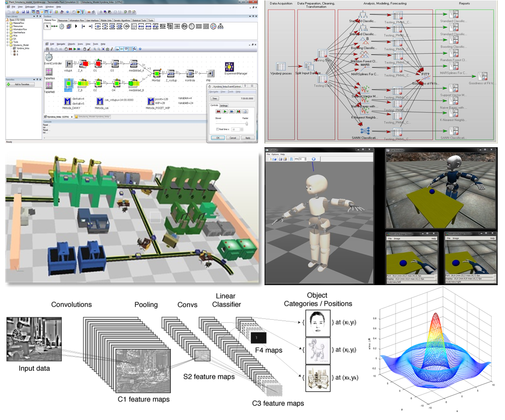Screen dimensions: 505x420
Task: Expand the Resources folder tree node
Action: pyautogui.click(x=8, y=26)
